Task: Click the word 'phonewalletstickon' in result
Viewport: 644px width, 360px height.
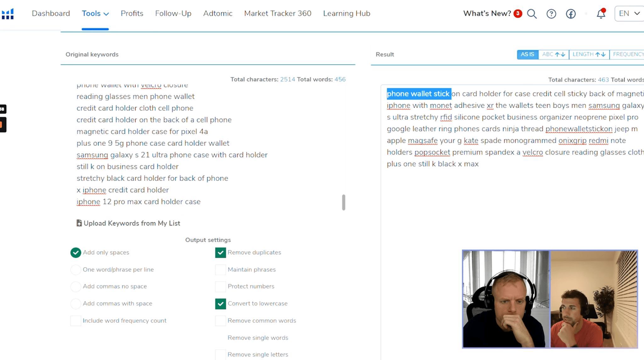Action: (x=579, y=129)
